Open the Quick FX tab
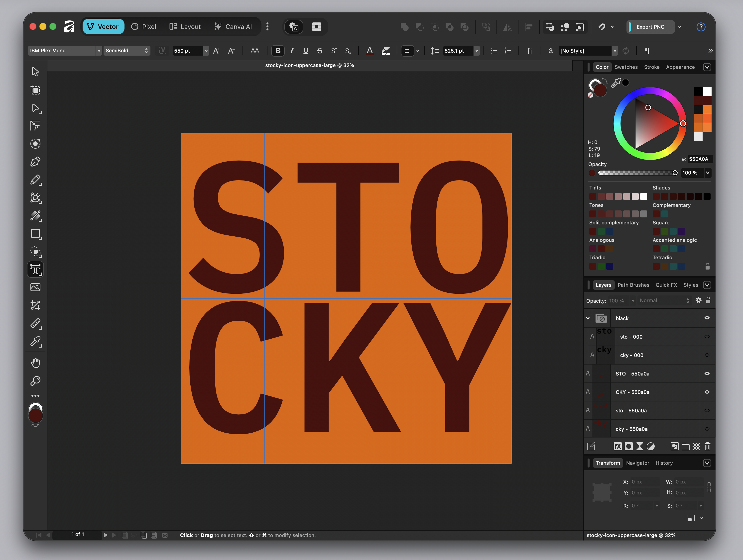This screenshot has width=743, height=560. (x=666, y=285)
